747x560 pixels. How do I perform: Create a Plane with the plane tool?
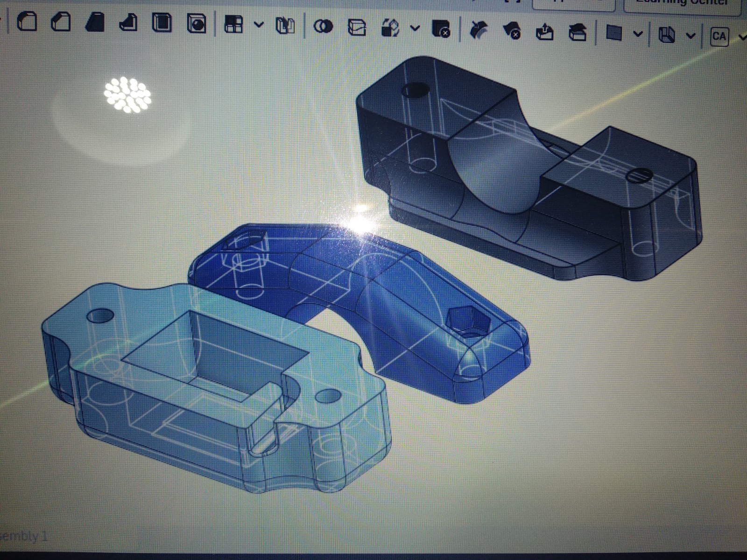coord(614,34)
